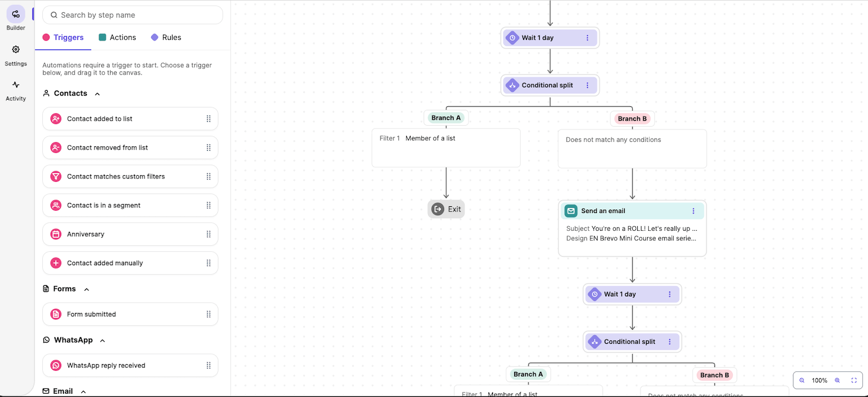Screen dimensions: 868x397
Task: Collapse the Forms section
Action: pos(86,289)
